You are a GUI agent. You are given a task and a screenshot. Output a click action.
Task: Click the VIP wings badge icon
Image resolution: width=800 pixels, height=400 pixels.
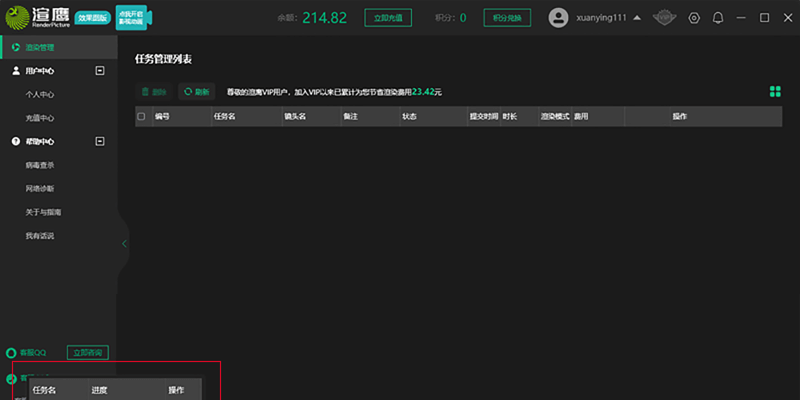(663, 18)
